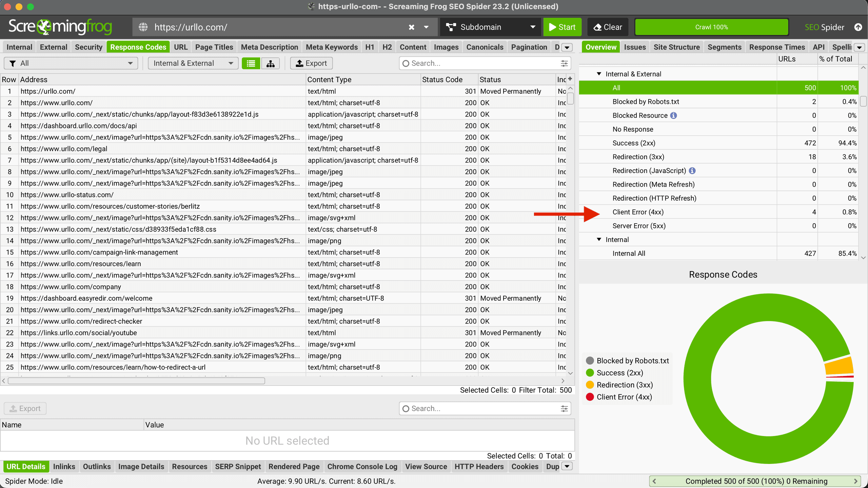868x488 pixels.
Task: Clear the crawl data
Action: tap(608, 27)
